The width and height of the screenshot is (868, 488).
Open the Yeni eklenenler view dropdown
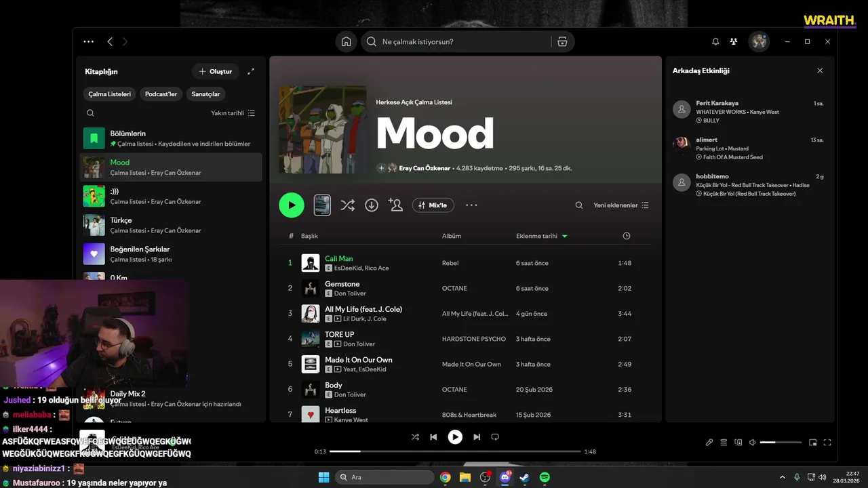(621, 205)
